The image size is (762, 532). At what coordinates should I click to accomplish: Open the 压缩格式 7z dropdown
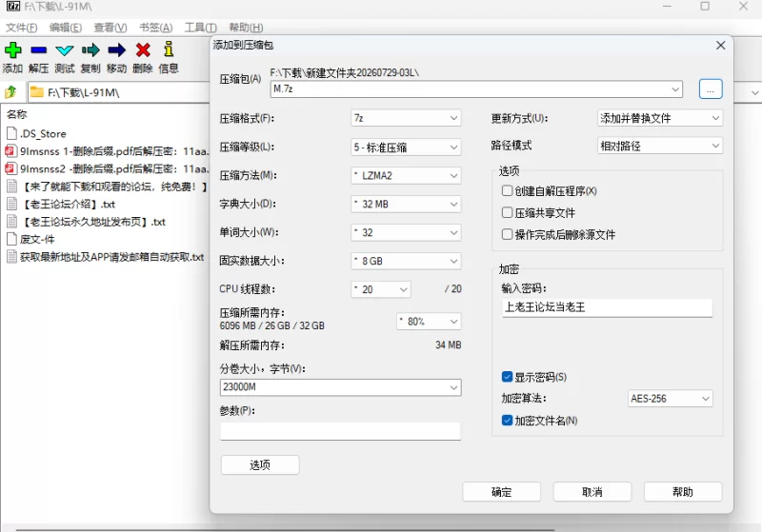[x=406, y=118]
